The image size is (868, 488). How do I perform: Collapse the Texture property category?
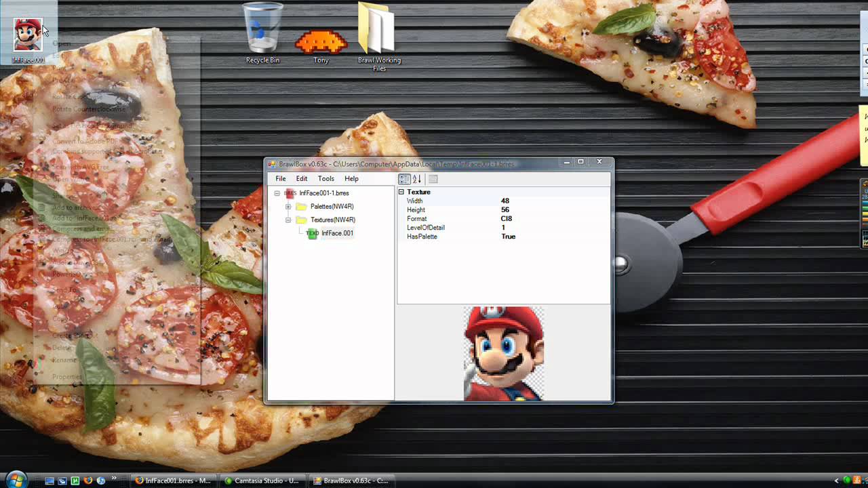coord(401,192)
